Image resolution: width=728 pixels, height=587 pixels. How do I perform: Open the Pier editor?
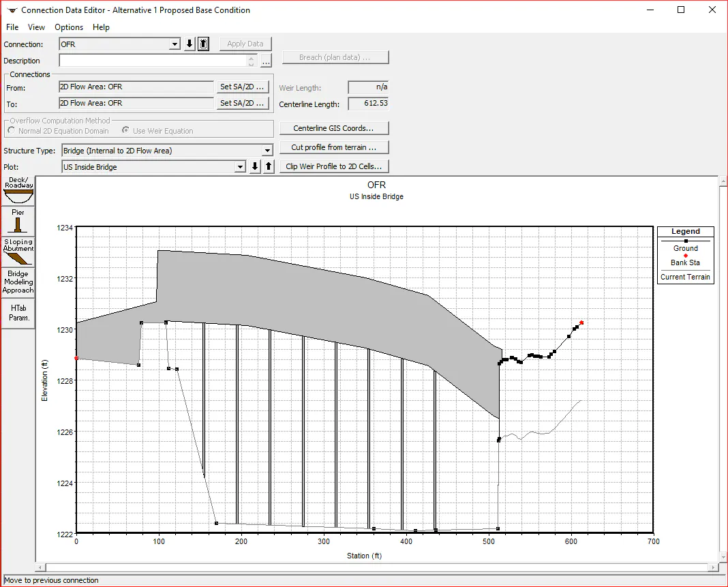click(x=18, y=221)
